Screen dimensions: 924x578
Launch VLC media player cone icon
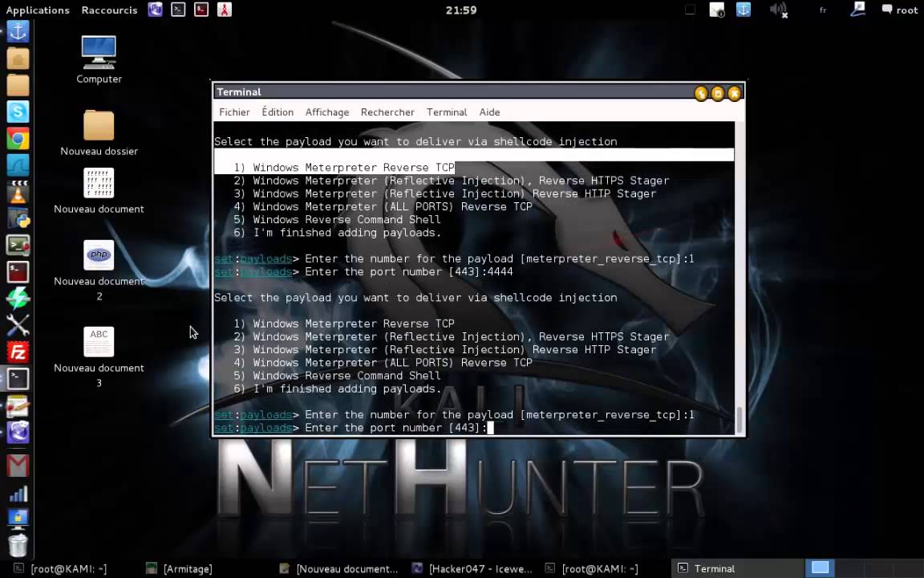click(18, 193)
